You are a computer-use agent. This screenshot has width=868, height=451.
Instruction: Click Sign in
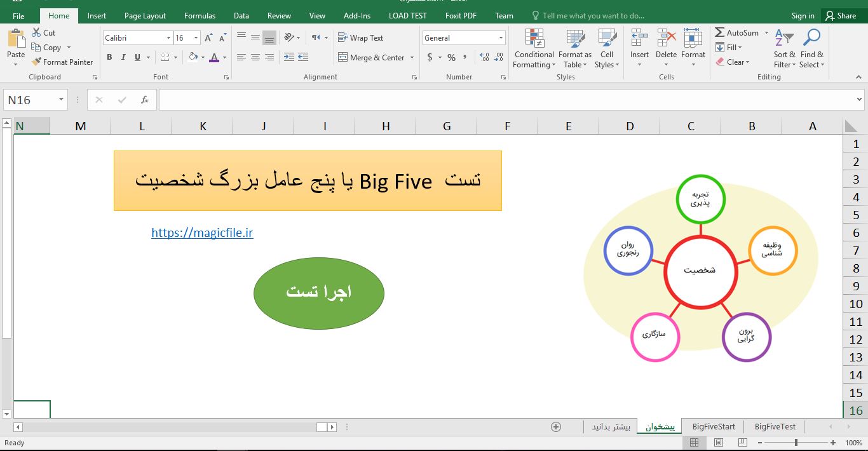point(803,16)
